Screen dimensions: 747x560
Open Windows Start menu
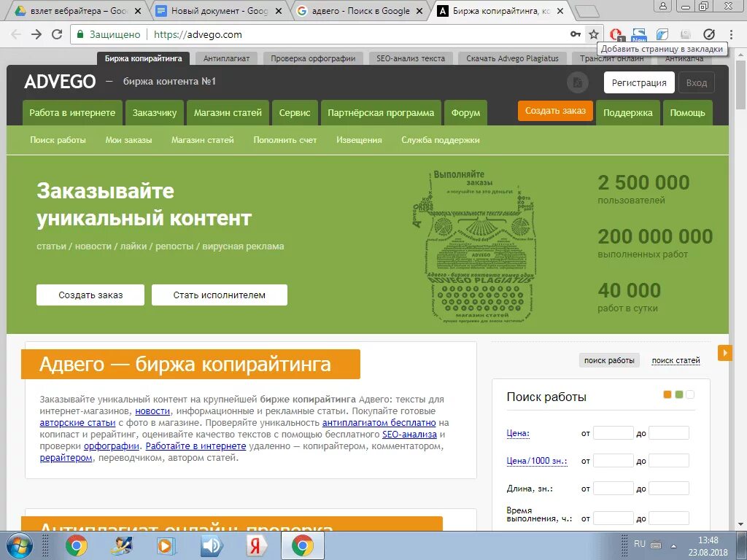pos(20,545)
